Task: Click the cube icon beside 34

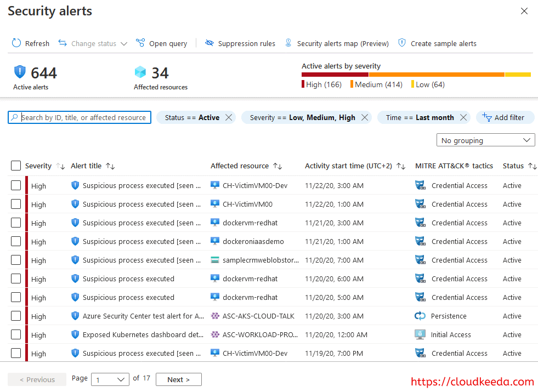Action: (x=140, y=72)
